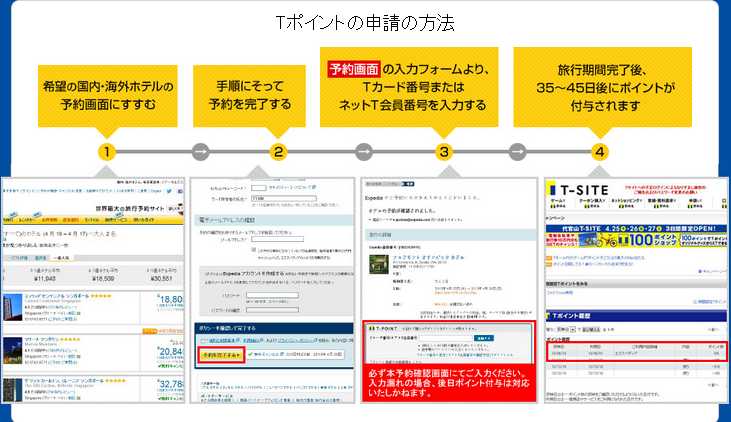The width and height of the screenshot is (731, 422).
Task: Open the Fairmont Olympic Hotel thumbnail
Action: [x=379, y=264]
